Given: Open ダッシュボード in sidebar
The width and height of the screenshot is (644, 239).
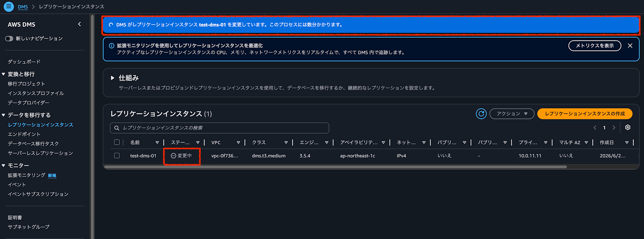Looking at the screenshot, I should coord(24,62).
